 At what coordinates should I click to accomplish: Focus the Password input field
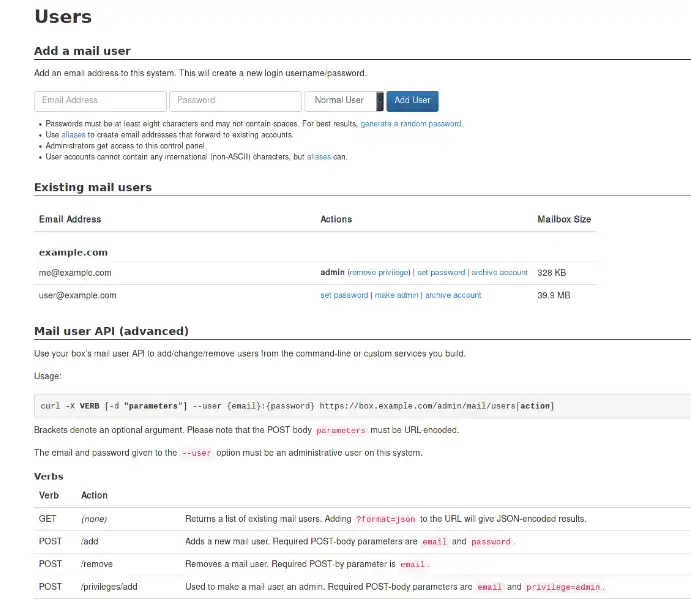pyautogui.click(x=235, y=100)
